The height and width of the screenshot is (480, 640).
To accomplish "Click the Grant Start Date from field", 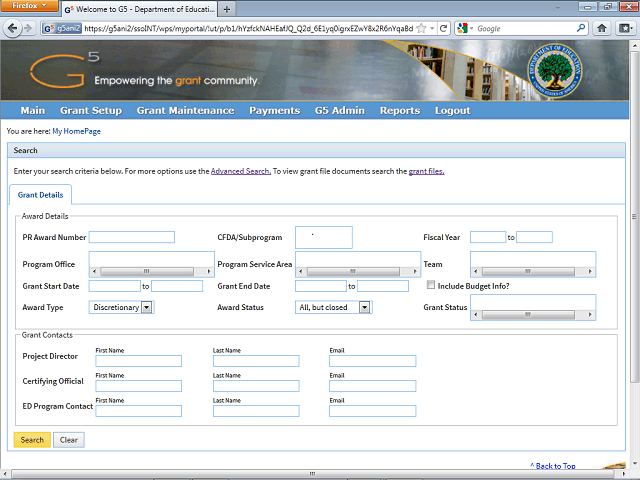I will pos(115,286).
